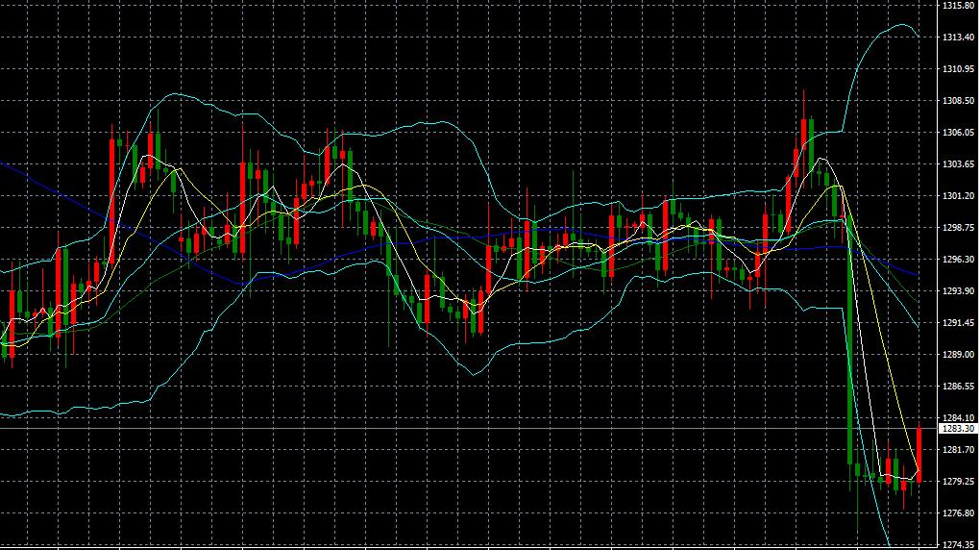The width and height of the screenshot is (980, 550).
Task: Click the 1313.40 price axis label
Action: [x=958, y=37]
